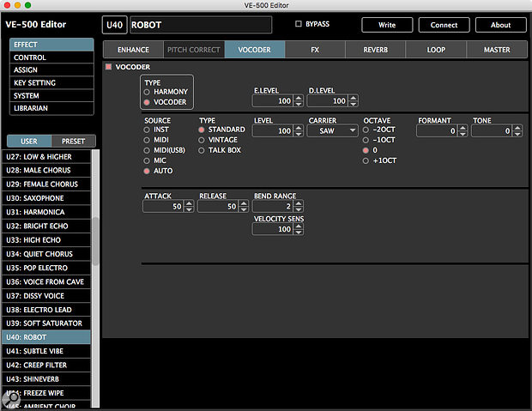Open the CARRIER SAW dropdown

click(332, 130)
